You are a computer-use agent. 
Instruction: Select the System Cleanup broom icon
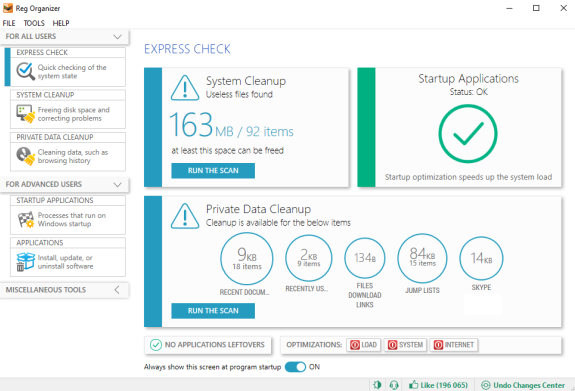(25, 114)
